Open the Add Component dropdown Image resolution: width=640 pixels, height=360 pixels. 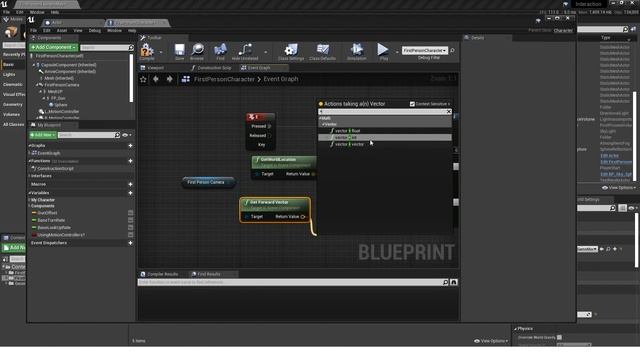click(53, 47)
